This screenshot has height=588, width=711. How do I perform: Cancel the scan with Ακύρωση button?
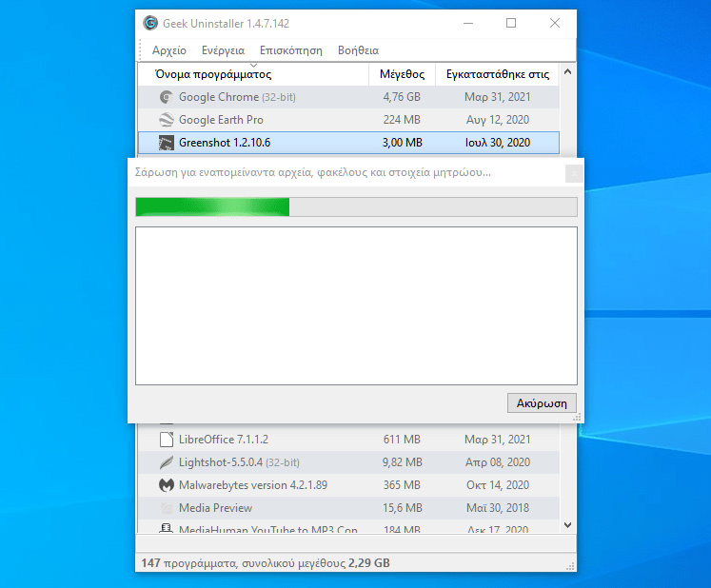[x=542, y=403]
